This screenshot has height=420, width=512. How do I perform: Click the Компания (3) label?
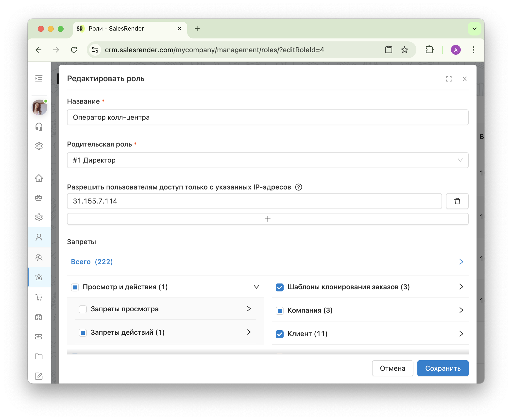coord(310,310)
